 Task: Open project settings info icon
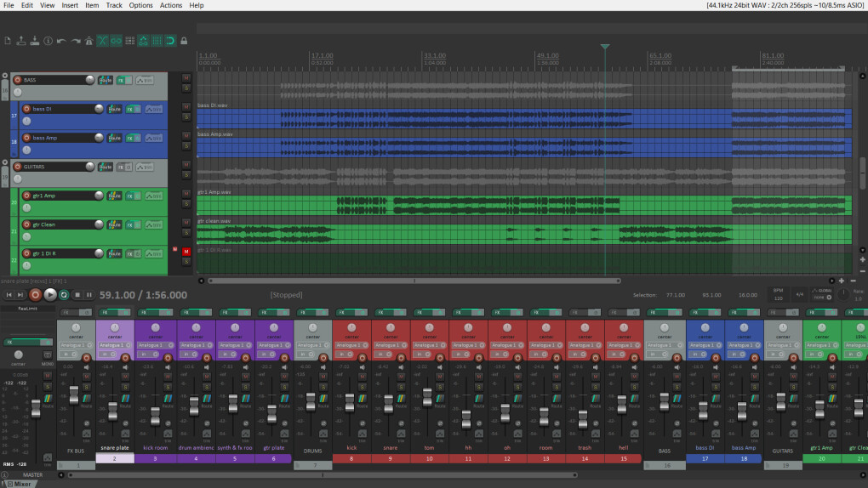(x=49, y=41)
